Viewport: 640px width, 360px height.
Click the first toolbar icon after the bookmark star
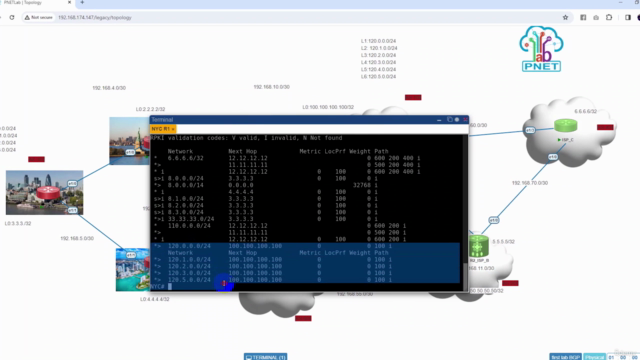pos(583,18)
